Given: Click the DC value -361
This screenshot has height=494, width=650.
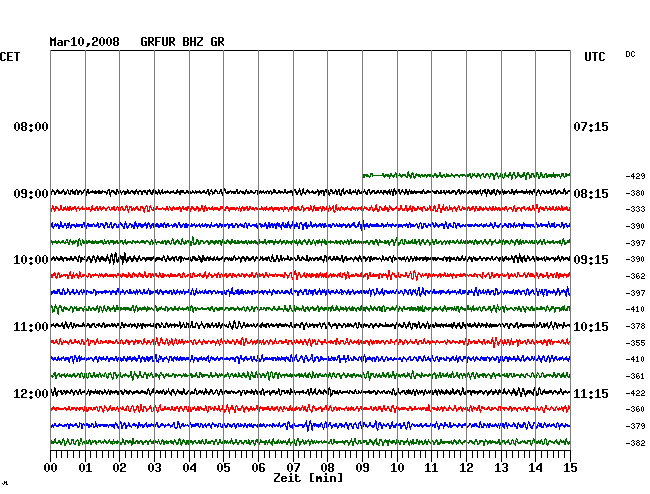Looking at the screenshot, I should [635, 376].
